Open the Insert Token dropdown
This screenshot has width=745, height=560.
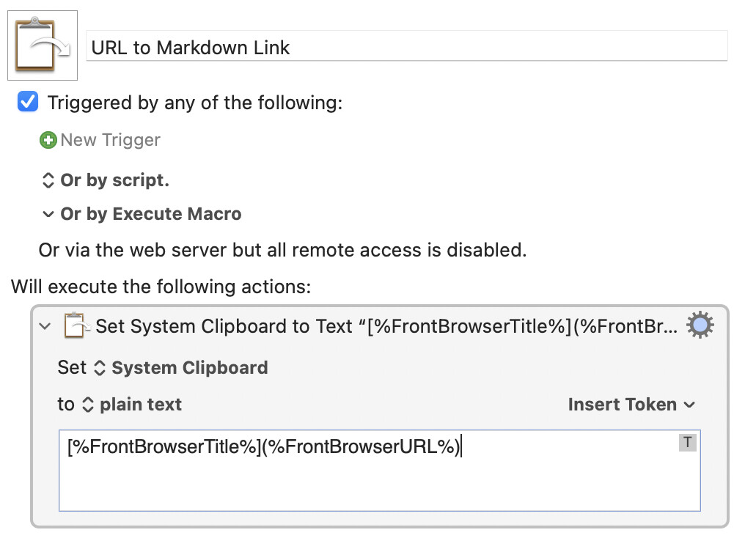click(x=631, y=405)
